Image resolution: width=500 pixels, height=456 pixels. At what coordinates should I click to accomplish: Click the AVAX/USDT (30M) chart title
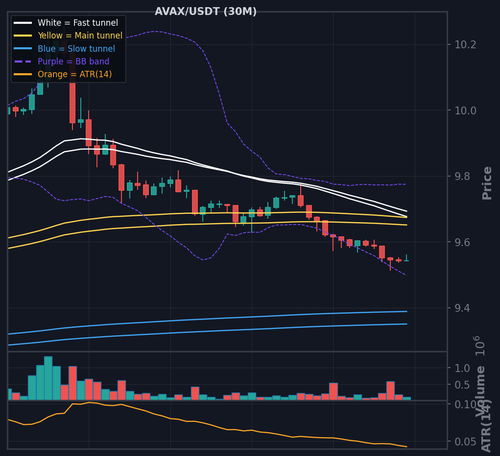point(206,11)
